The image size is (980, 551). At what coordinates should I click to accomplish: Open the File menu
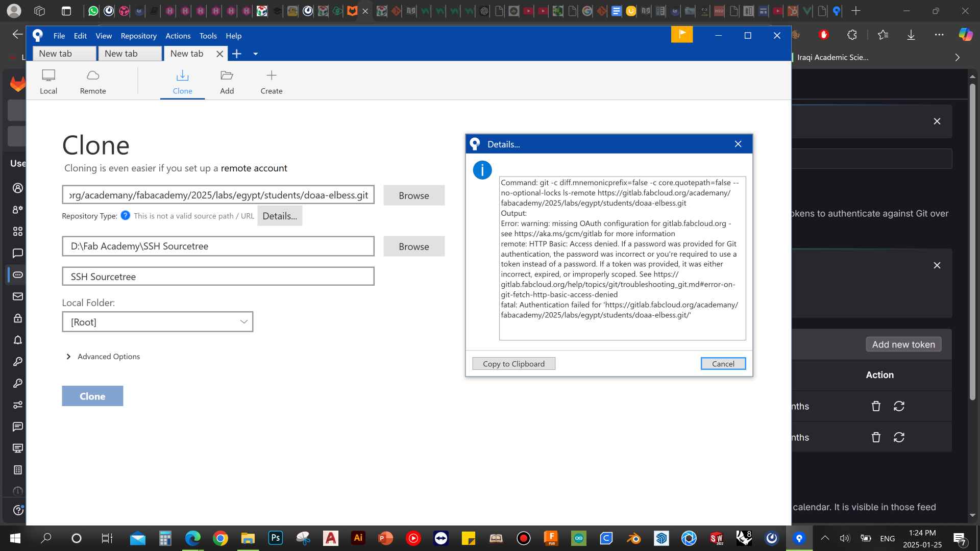click(59, 36)
